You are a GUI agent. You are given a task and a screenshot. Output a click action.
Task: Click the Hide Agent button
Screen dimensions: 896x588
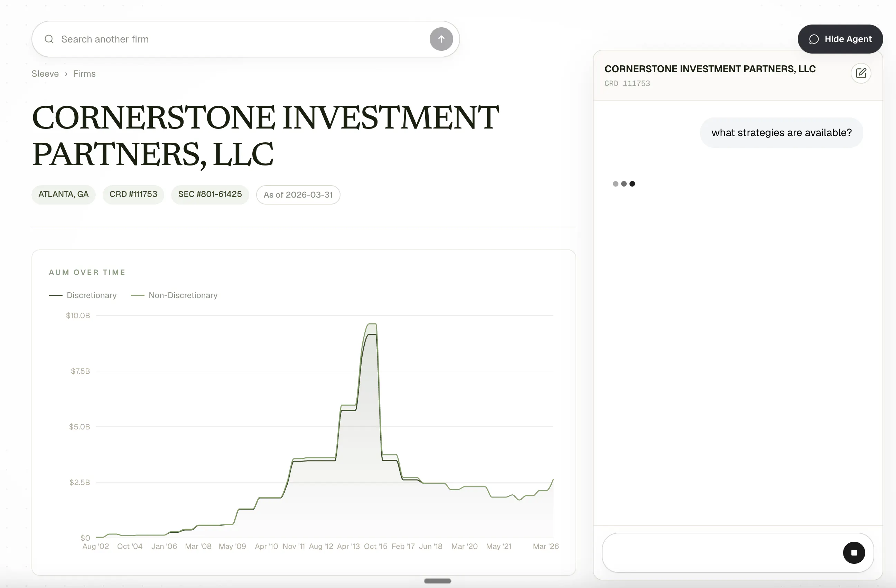pos(840,39)
